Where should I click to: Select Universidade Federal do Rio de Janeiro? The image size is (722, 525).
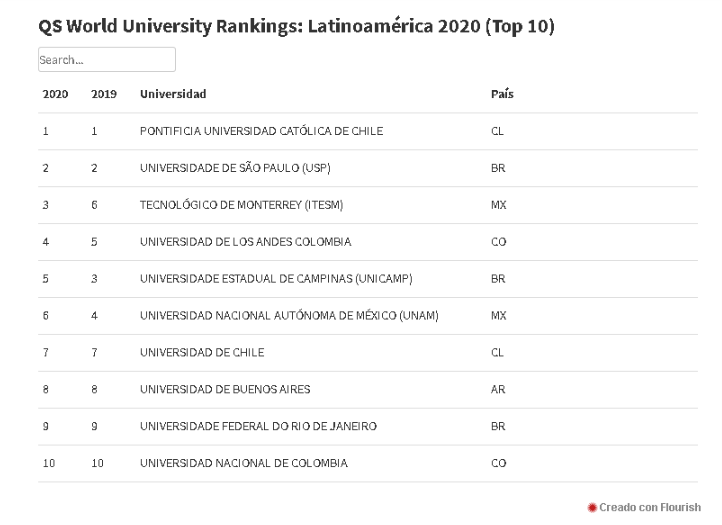tap(258, 427)
